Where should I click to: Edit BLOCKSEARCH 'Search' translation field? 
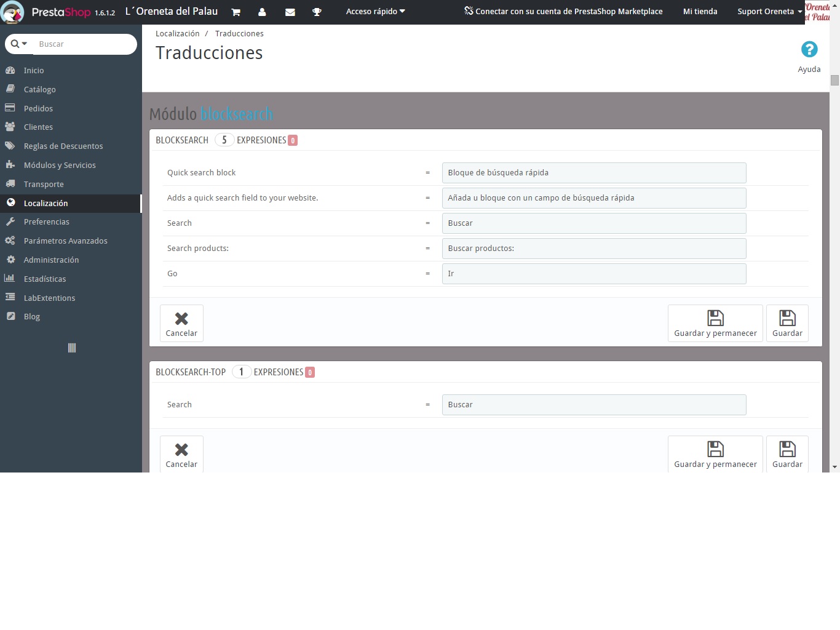tap(594, 223)
